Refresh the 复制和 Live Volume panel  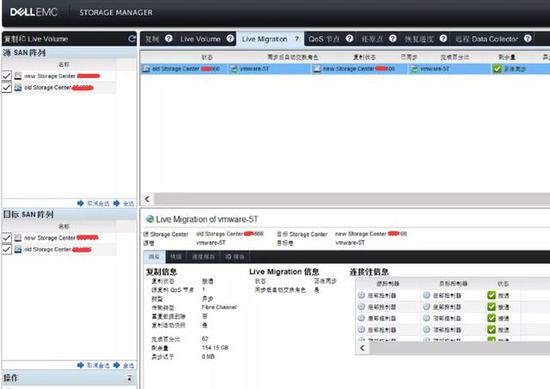(132, 39)
